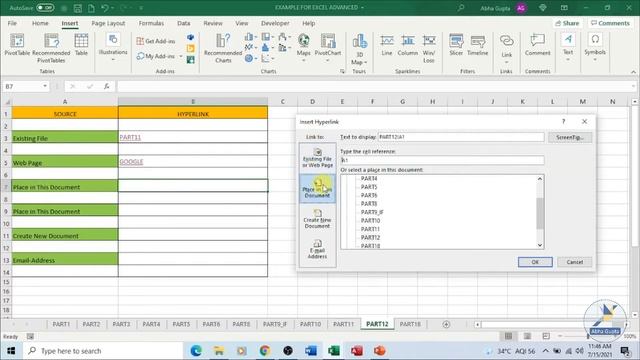This screenshot has height=360, width=640.
Task: Click Get Add-ins
Action: coord(156,41)
